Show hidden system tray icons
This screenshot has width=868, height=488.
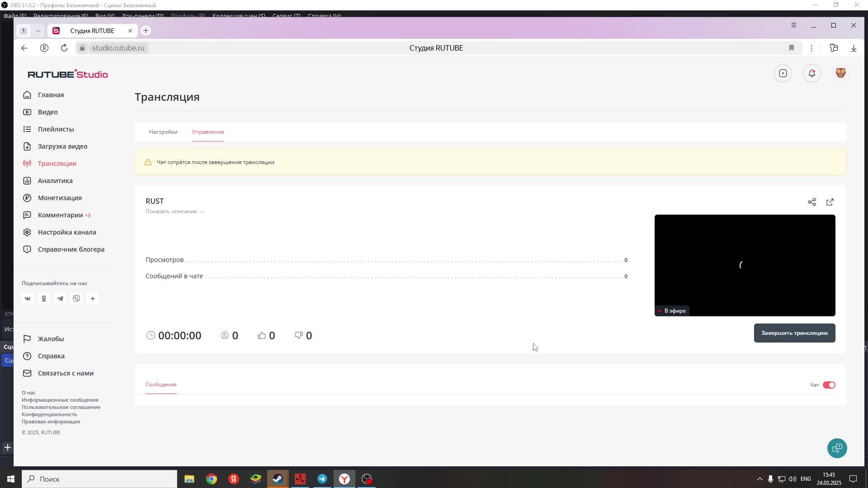pos(759,479)
